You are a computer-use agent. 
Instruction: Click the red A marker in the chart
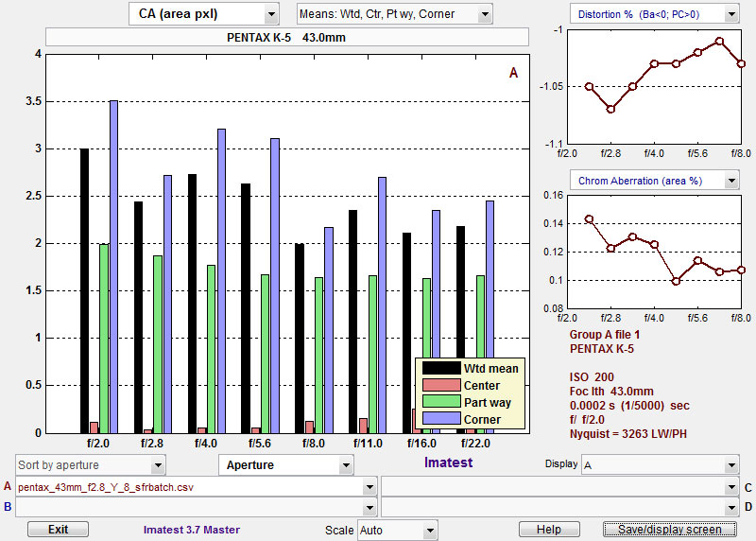tap(513, 73)
